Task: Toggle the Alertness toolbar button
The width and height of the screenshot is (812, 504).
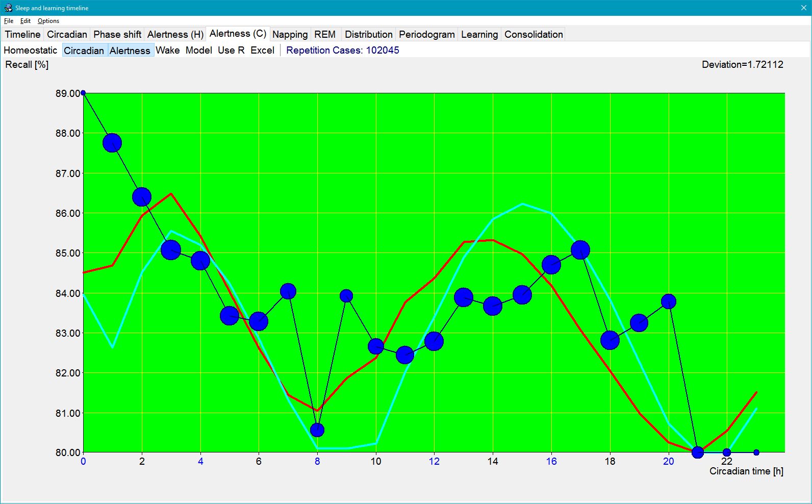Action: click(x=130, y=50)
